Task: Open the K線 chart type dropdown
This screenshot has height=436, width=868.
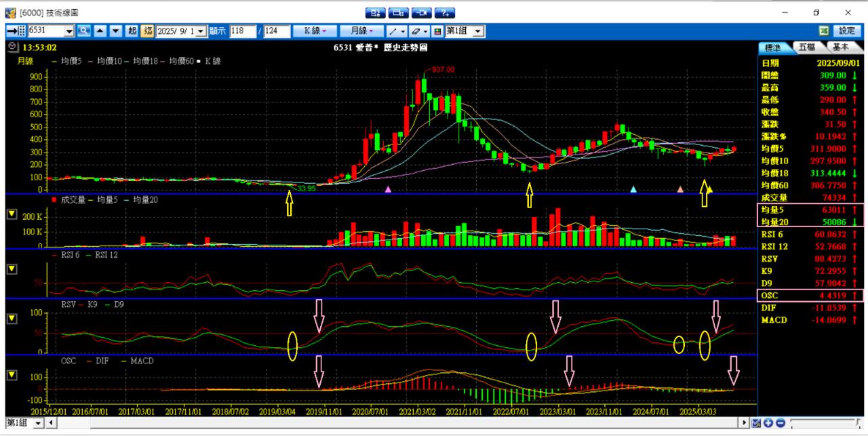Action: [x=315, y=31]
